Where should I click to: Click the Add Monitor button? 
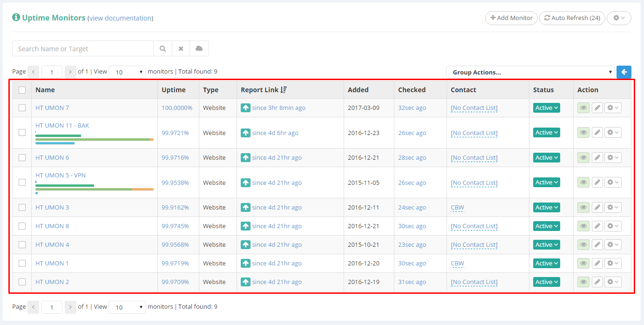coord(511,18)
